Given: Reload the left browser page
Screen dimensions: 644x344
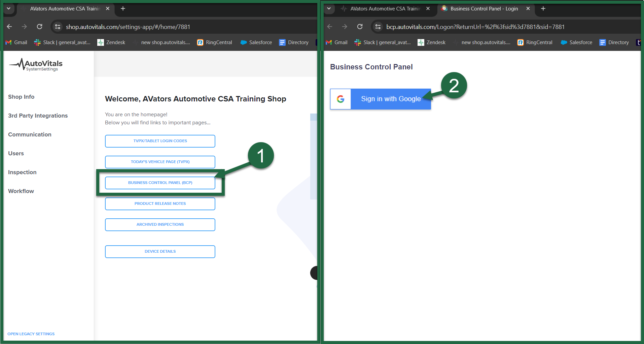Looking at the screenshot, I should pos(40,27).
